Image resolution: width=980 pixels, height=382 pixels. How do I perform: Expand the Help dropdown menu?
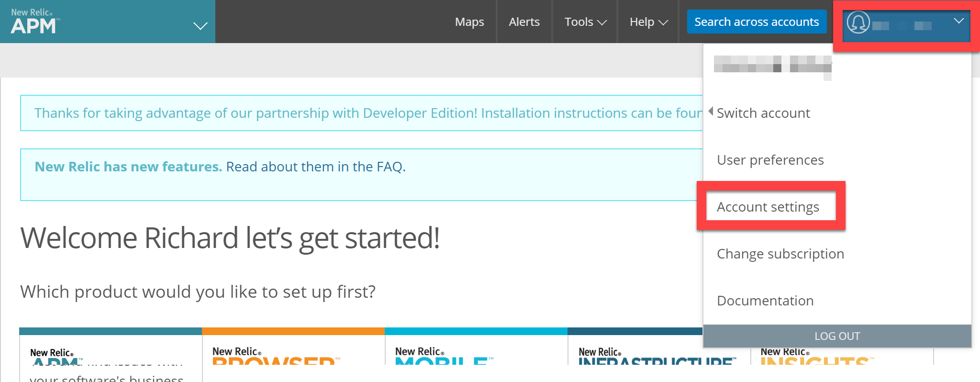click(648, 22)
